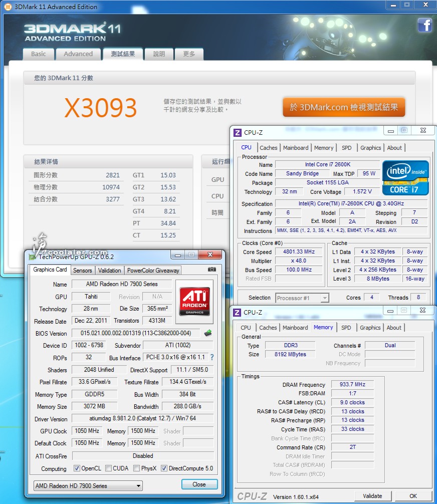Open the 說明 tab
Image resolution: width=437 pixels, height=504 pixels.
click(x=159, y=54)
